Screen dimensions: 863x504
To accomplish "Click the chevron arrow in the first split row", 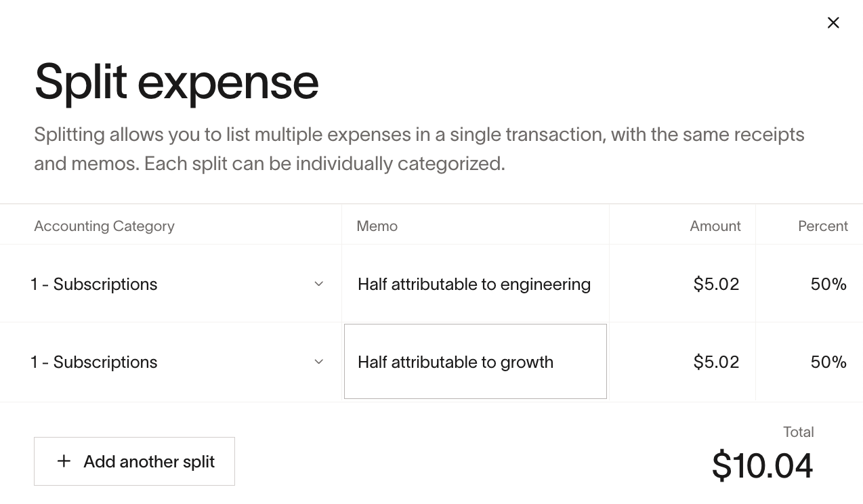I will (x=319, y=284).
